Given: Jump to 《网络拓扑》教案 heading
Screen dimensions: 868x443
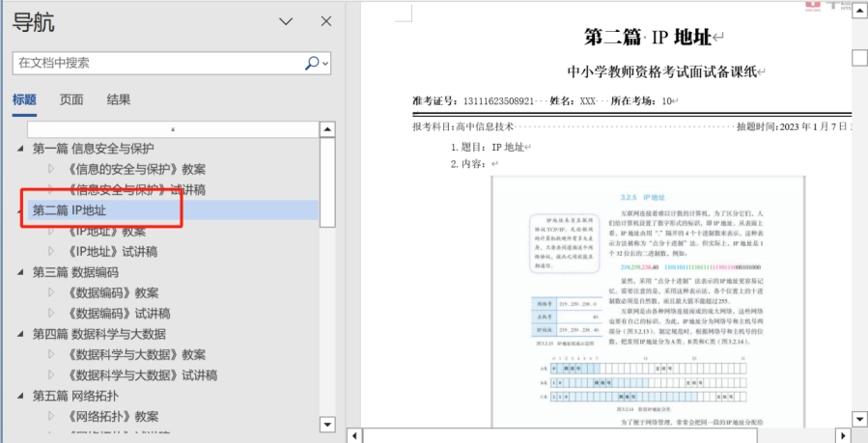Looking at the screenshot, I should (x=114, y=416).
